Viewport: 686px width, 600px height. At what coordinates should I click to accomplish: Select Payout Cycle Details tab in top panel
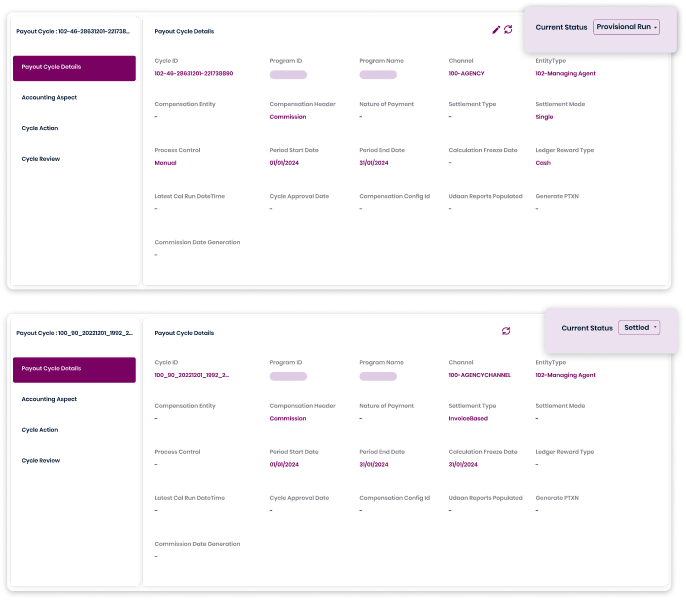74,68
